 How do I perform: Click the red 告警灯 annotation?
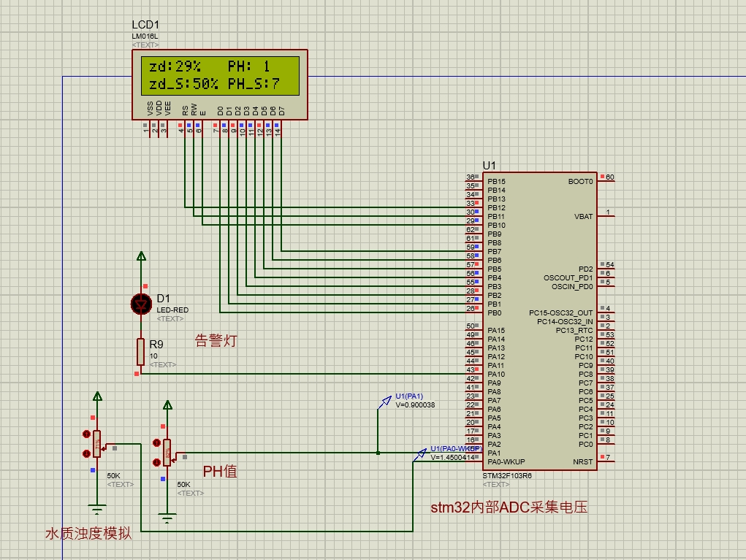click(216, 341)
